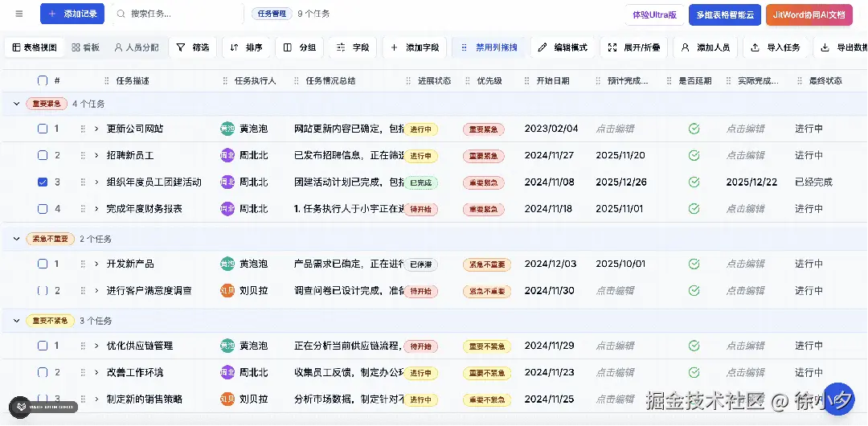Tick checkbox for 优化供应链管理 row
Viewport: 868px width, 426px height.
43,346
